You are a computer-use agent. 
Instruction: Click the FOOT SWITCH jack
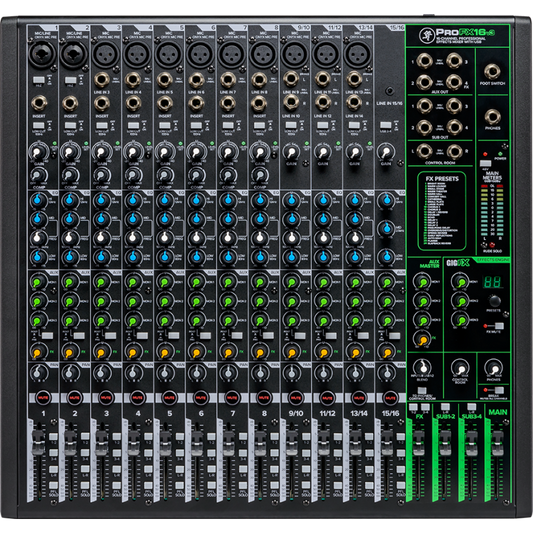pyautogui.click(x=492, y=72)
